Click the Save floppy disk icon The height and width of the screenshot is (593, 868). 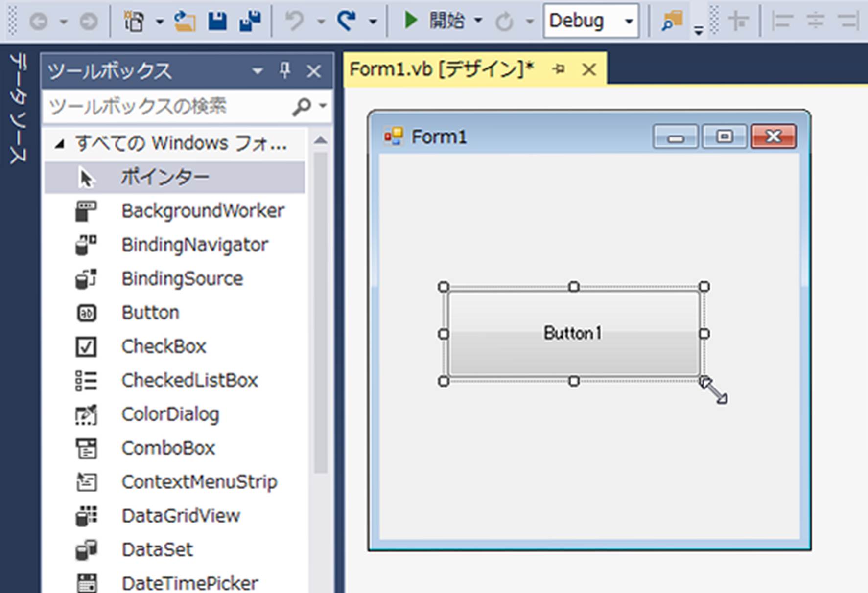pyautogui.click(x=217, y=21)
